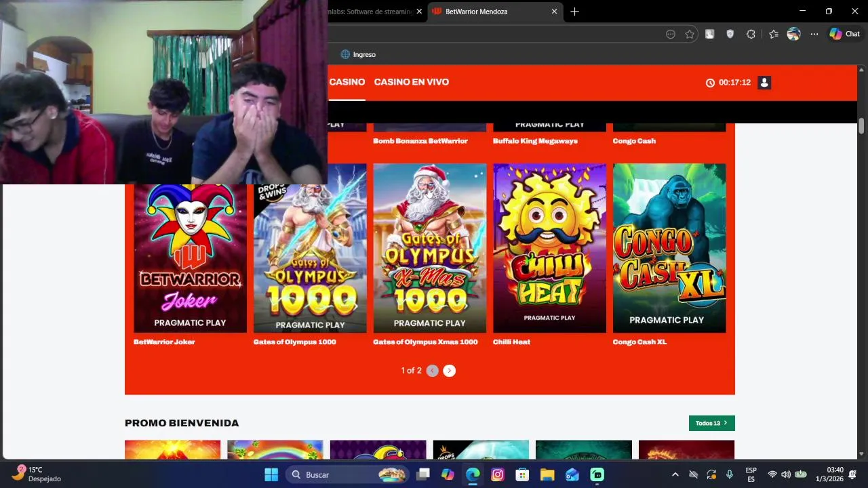The width and height of the screenshot is (868, 488).
Task: Open the Chilli Heat game thumbnail
Action: pos(549,248)
